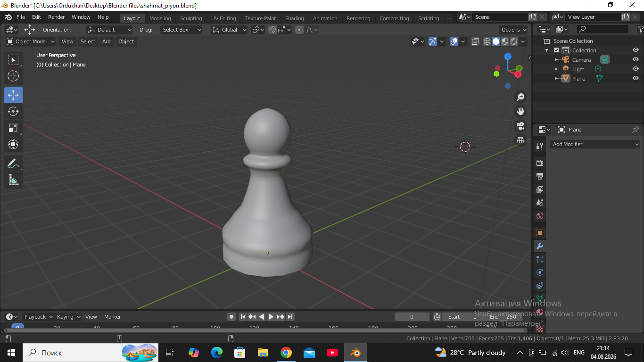Open the Add Modifier dropdown
The image size is (644, 362).
point(595,144)
